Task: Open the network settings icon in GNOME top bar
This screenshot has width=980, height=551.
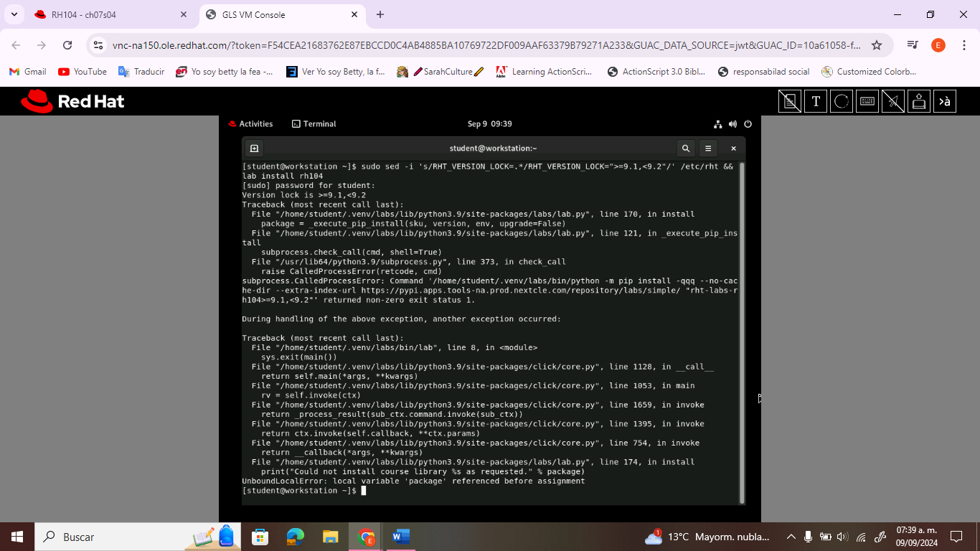Action: 718,123
